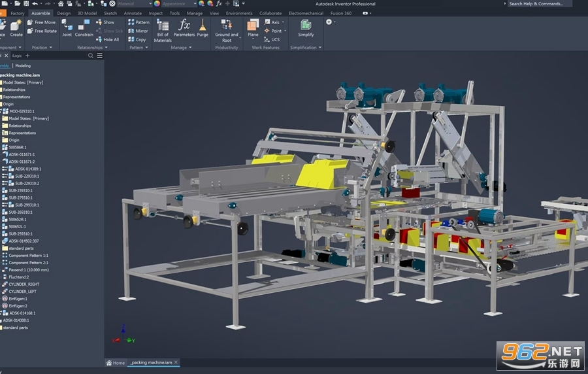Select CYLINDER_RIGHT in the browser tree

(x=24, y=284)
